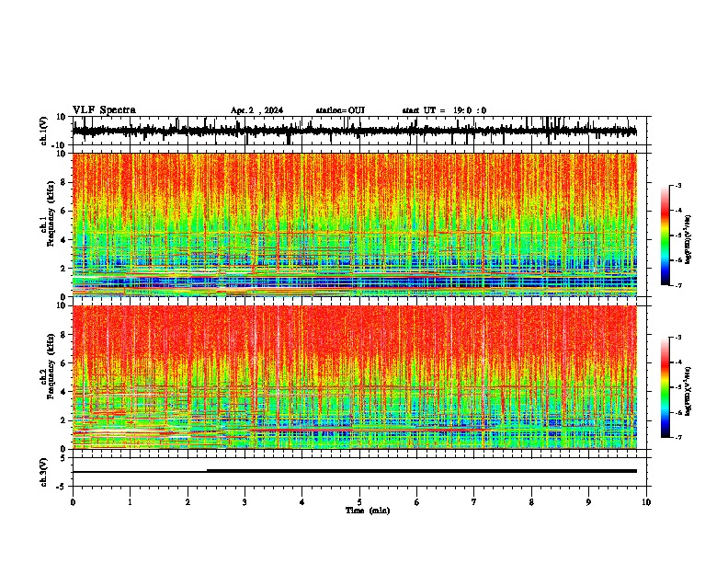Click the ch.1 spectrogram color bar

click(665, 236)
